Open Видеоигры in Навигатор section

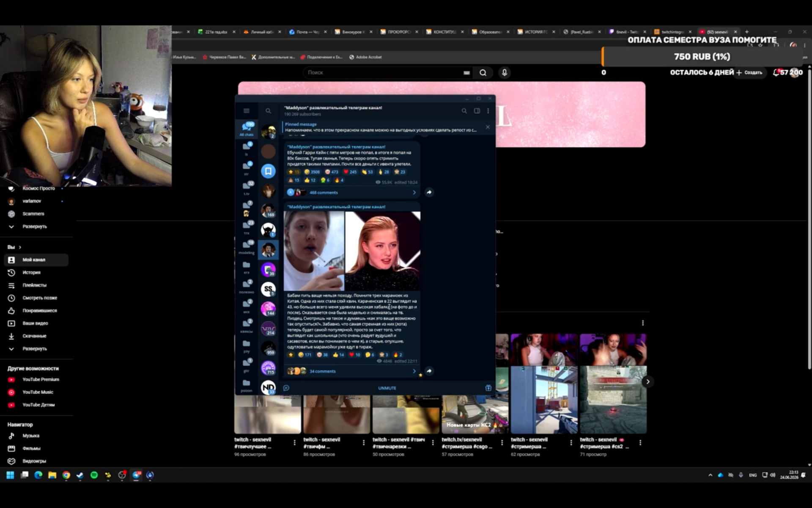(x=36, y=461)
